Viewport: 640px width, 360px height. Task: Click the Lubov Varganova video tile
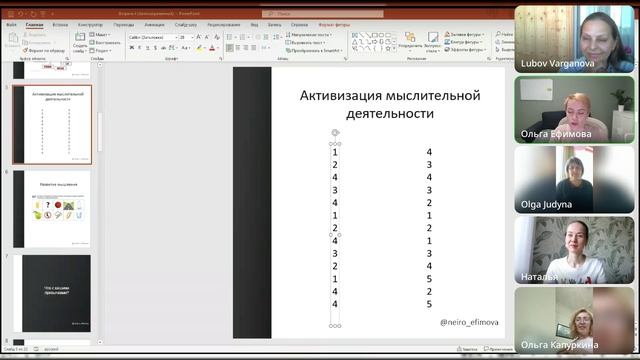574,39
